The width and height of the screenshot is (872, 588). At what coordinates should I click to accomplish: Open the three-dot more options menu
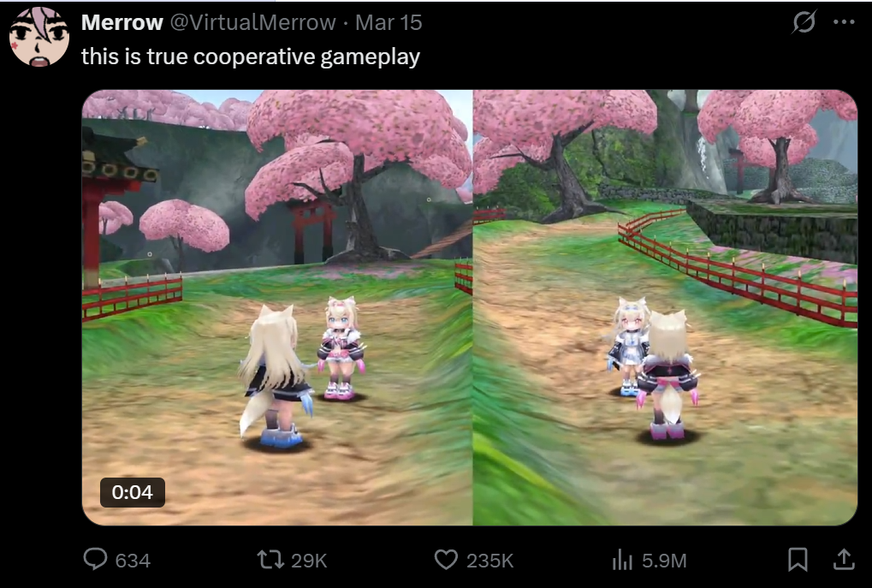[844, 22]
